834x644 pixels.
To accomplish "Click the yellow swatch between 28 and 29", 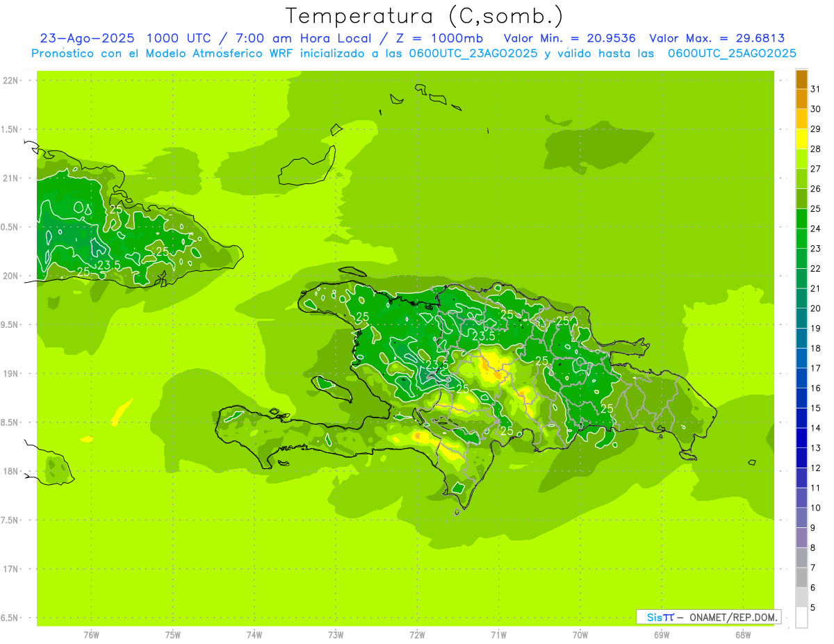I will point(801,139).
